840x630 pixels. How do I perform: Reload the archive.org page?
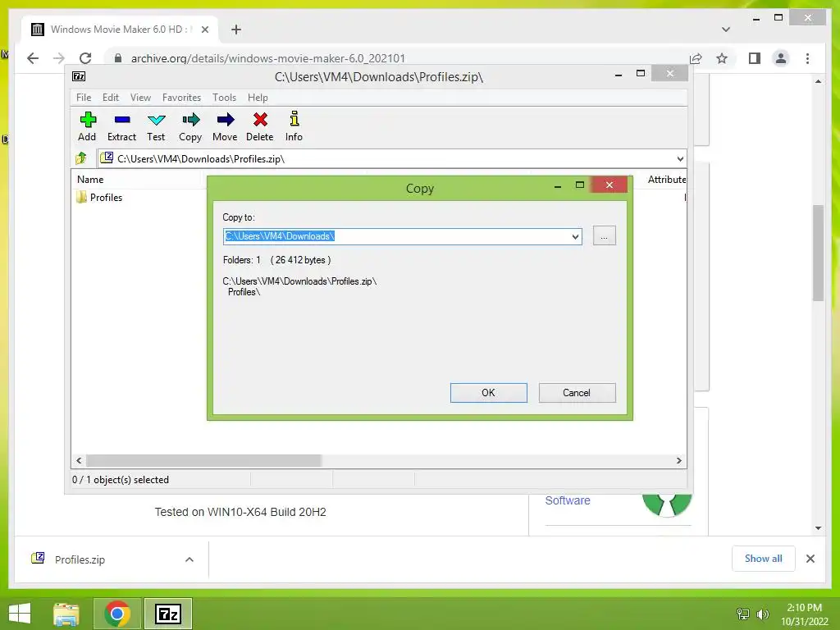[x=85, y=58]
